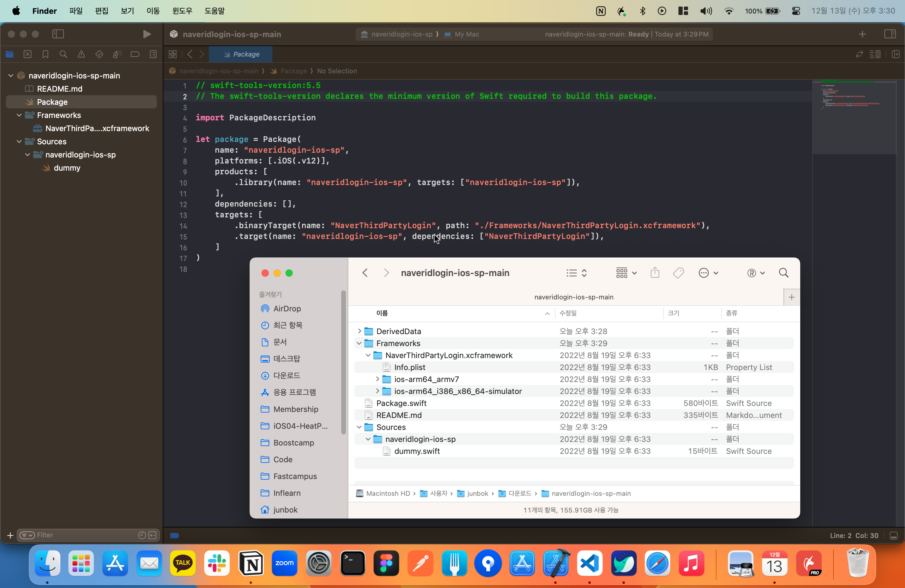The width and height of the screenshot is (905, 588).
Task: Click Finder window's search magnifier
Action: (x=783, y=273)
